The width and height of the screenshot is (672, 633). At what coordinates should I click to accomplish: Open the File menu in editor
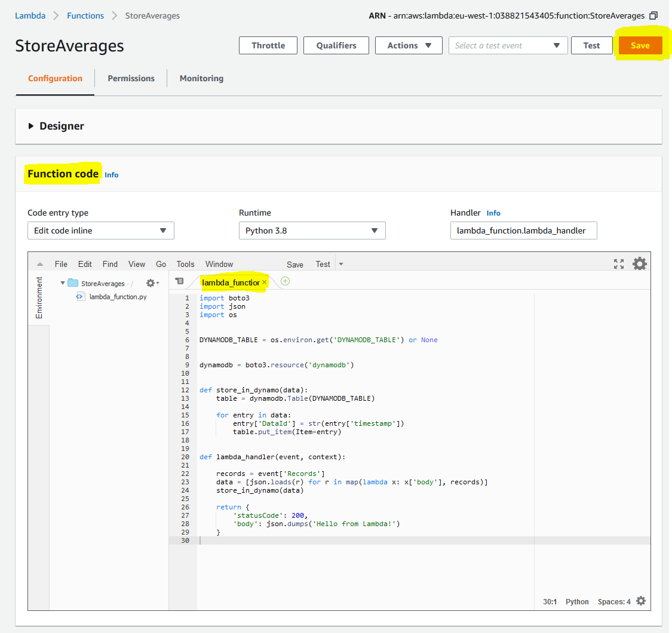tap(61, 264)
